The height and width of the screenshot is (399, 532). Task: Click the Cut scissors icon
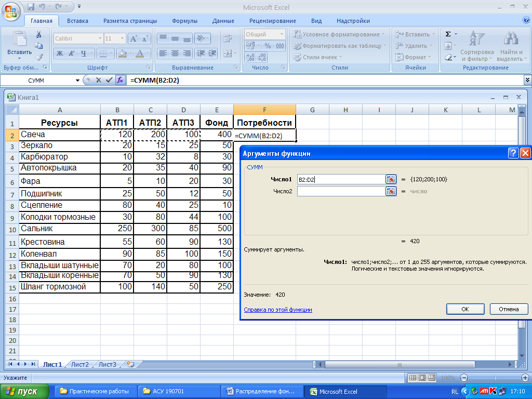(x=38, y=34)
